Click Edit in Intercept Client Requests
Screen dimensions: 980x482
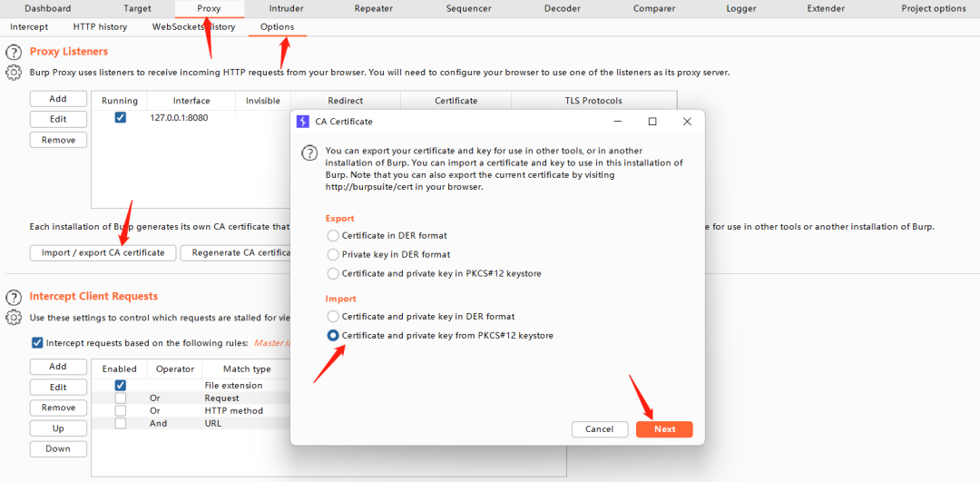coord(58,387)
